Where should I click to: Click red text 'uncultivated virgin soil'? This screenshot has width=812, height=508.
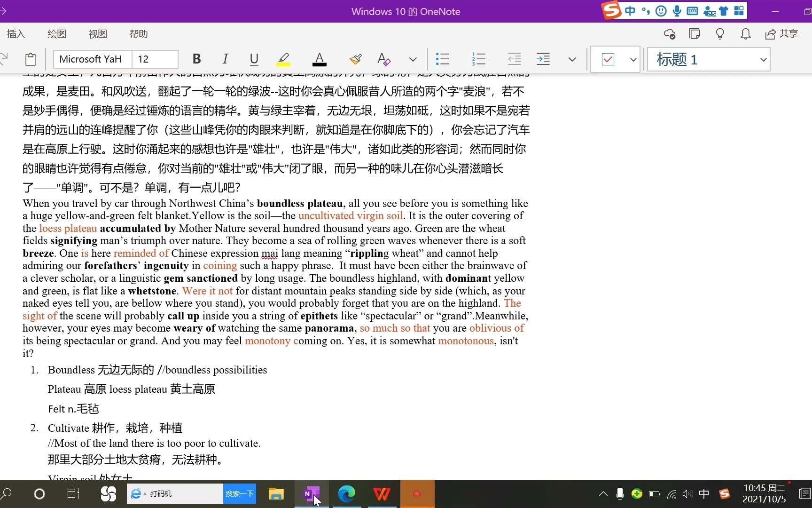[x=351, y=216]
